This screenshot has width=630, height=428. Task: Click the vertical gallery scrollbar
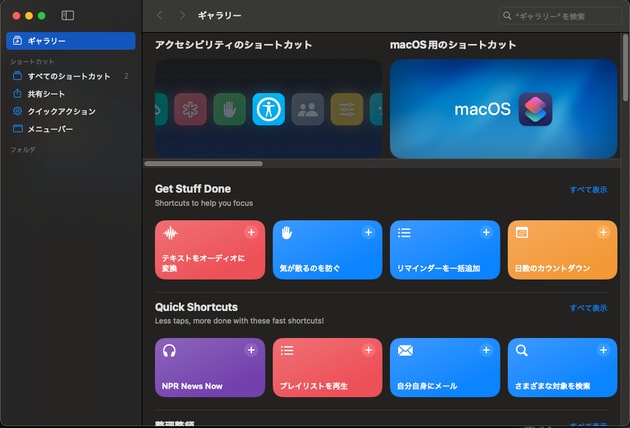[625, 68]
